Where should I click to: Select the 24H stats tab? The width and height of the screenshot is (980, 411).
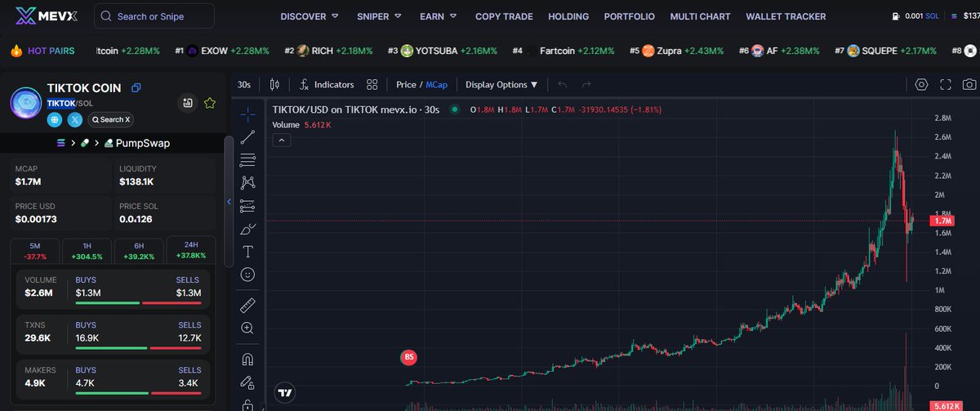coord(191,251)
